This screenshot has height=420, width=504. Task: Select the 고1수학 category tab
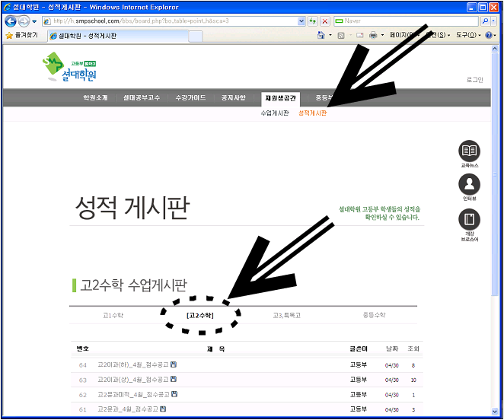point(113,315)
